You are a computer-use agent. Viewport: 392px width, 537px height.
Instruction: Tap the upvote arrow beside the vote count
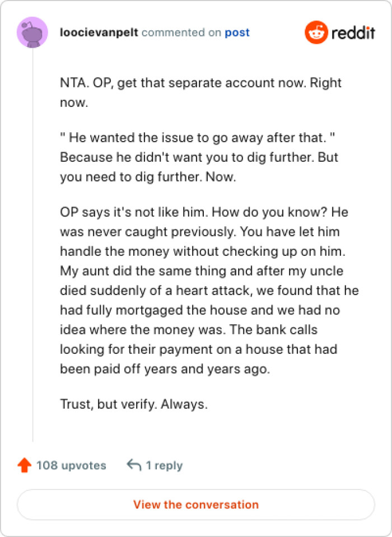[24, 465]
